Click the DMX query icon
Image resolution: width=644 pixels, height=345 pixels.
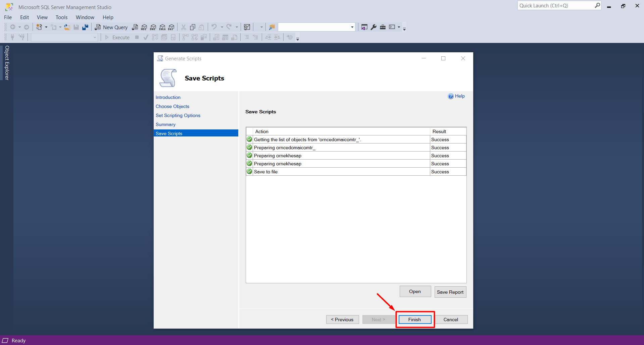153,27
